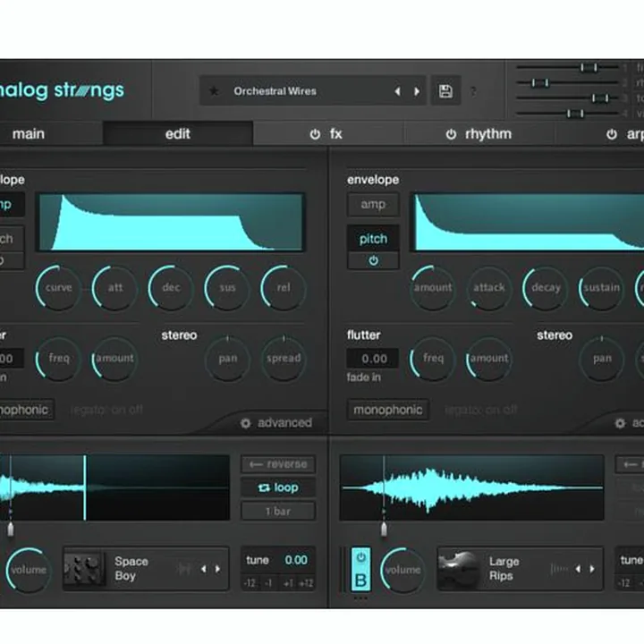
Task: Open help with the question mark icon
Action: click(x=473, y=91)
